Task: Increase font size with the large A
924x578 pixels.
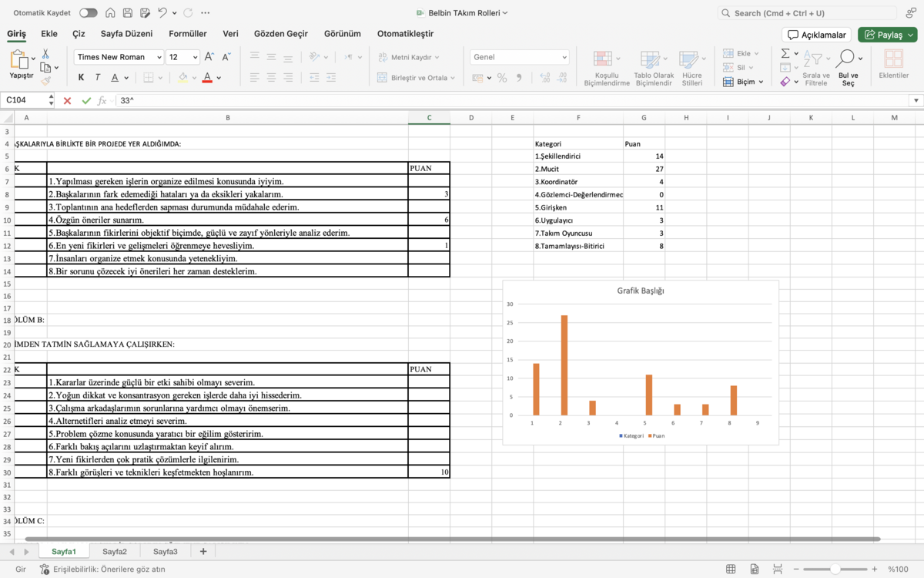Action: [211, 57]
